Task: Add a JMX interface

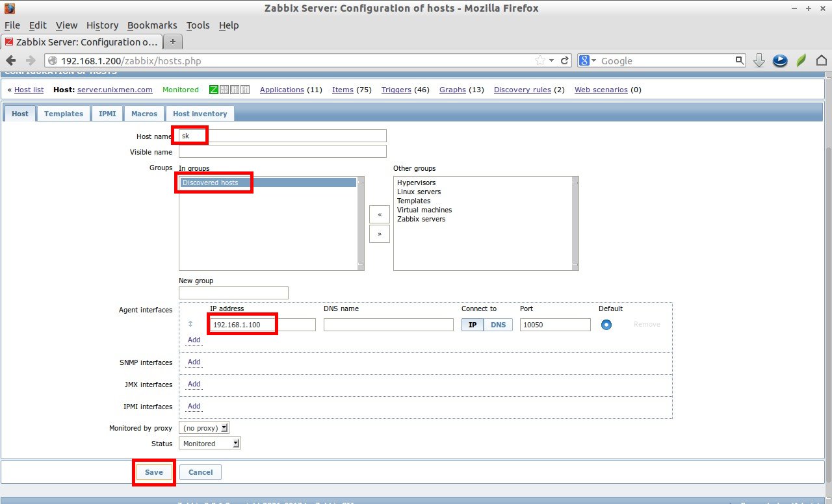Action: 194,384
